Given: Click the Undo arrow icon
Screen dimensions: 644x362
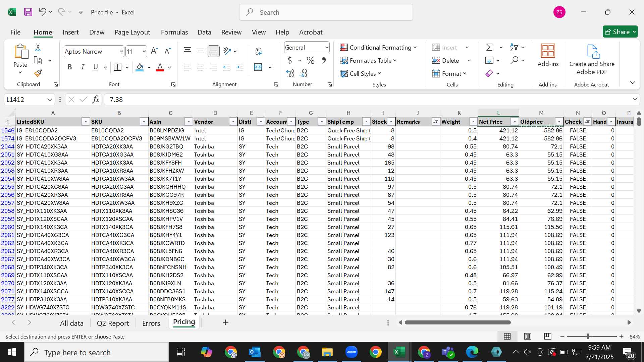Looking at the screenshot, I should [x=42, y=12].
